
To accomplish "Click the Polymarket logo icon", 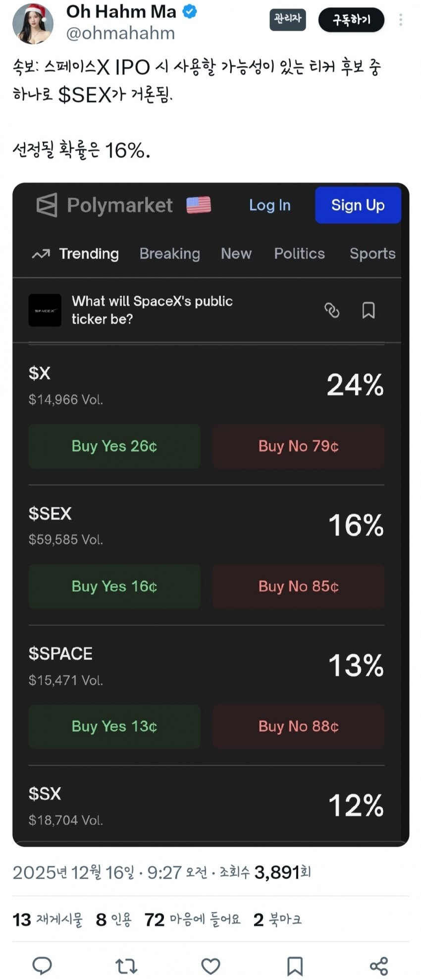I will coord(47,205).
